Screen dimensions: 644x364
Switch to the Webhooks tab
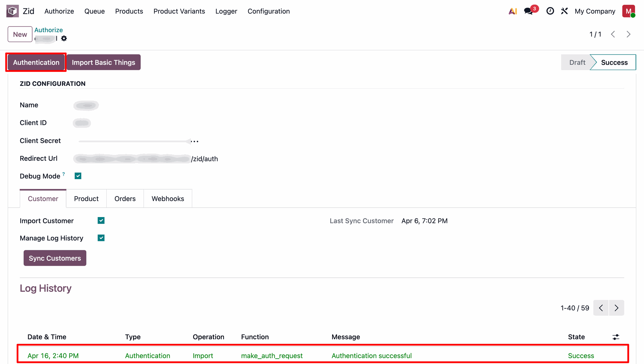(168, 199)
